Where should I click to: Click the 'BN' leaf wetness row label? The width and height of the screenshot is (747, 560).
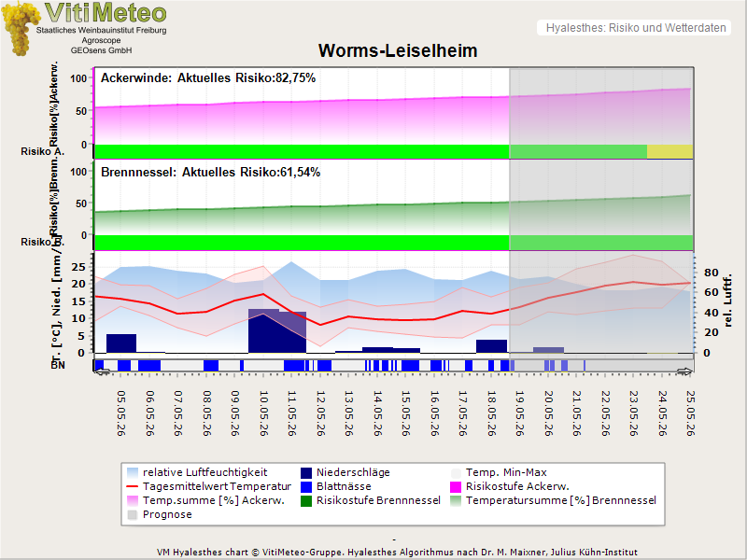pyautogui.click(x=58, y=365)
